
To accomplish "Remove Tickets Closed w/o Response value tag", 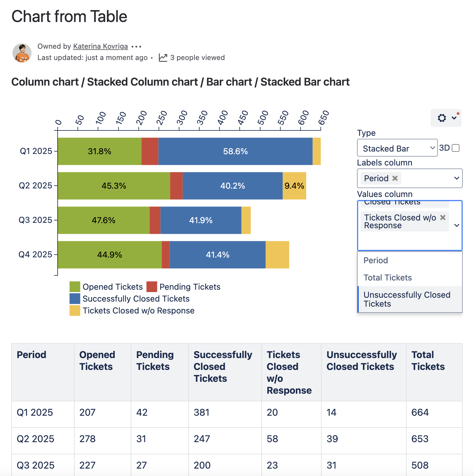I will click(443, 217).
